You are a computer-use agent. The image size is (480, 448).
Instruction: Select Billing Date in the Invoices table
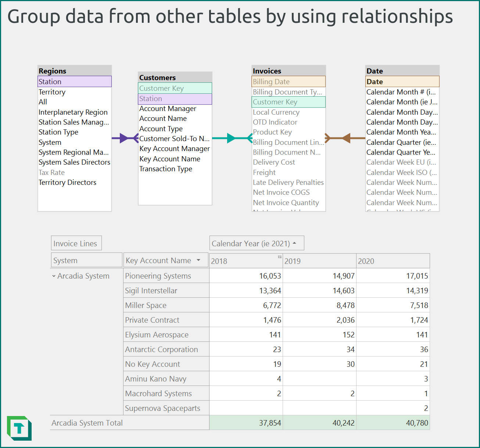point(288,81)
